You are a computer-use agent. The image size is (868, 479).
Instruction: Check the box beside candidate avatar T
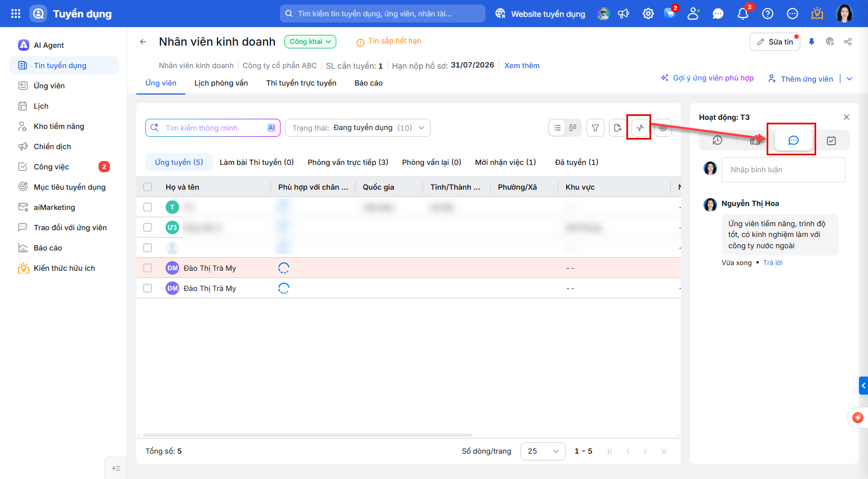(148, 207)
